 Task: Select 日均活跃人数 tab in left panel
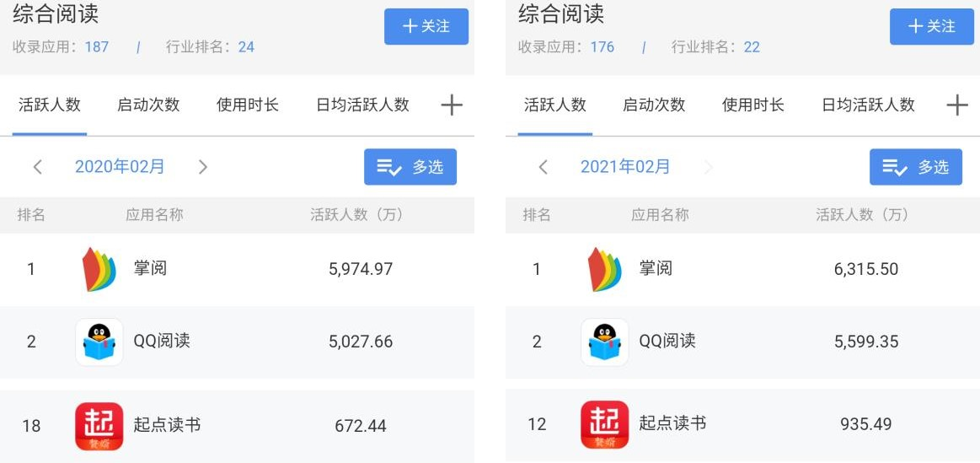tap(362, 105)
